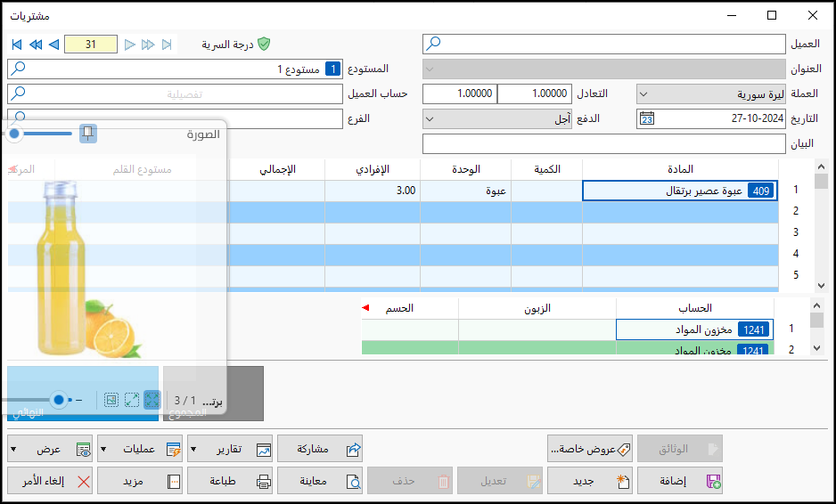Click the مزيد more button

pos(140,481)
